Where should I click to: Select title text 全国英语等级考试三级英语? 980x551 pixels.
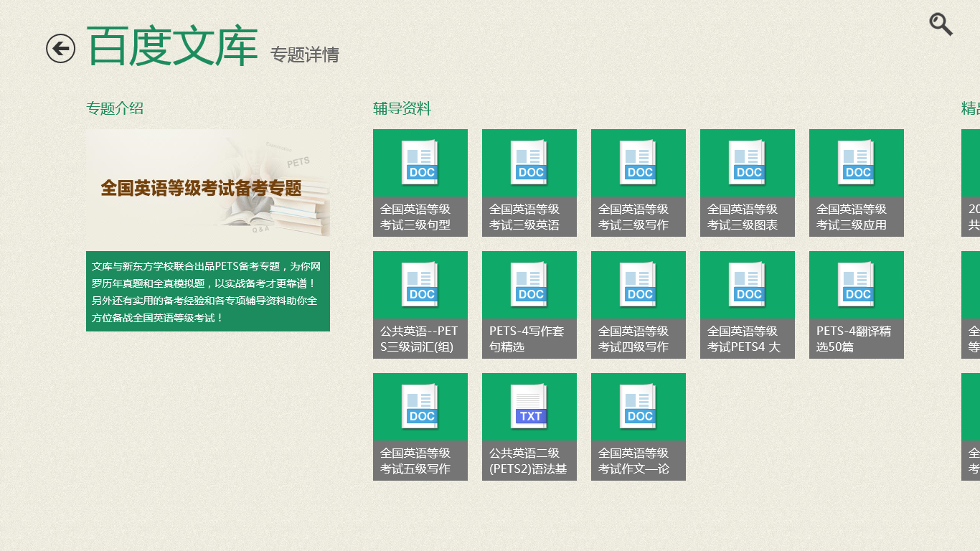point(524,217)
